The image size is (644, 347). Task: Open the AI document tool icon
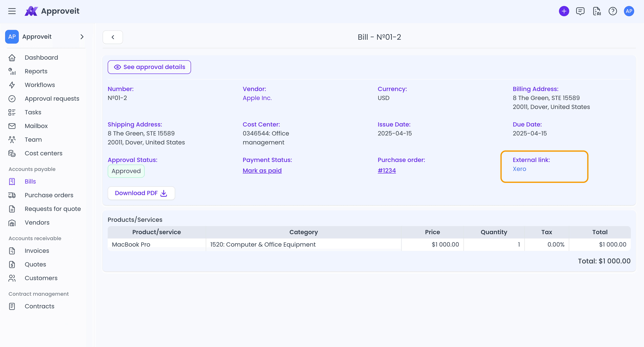(x=597, y=11)
